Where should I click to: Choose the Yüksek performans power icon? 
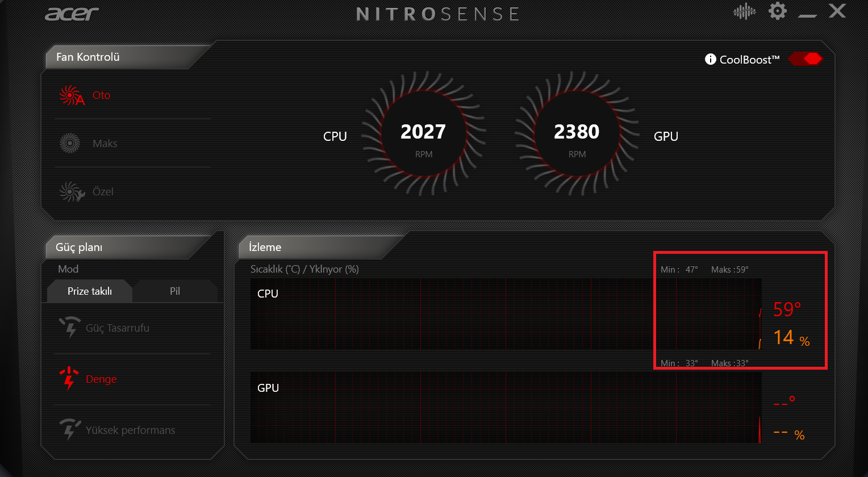pos(70,429)
